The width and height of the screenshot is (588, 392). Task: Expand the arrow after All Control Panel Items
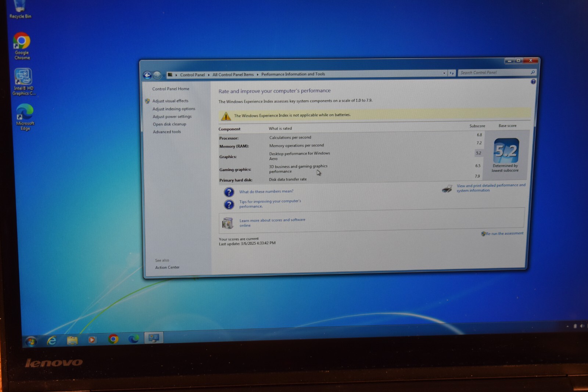coord(258,74)
